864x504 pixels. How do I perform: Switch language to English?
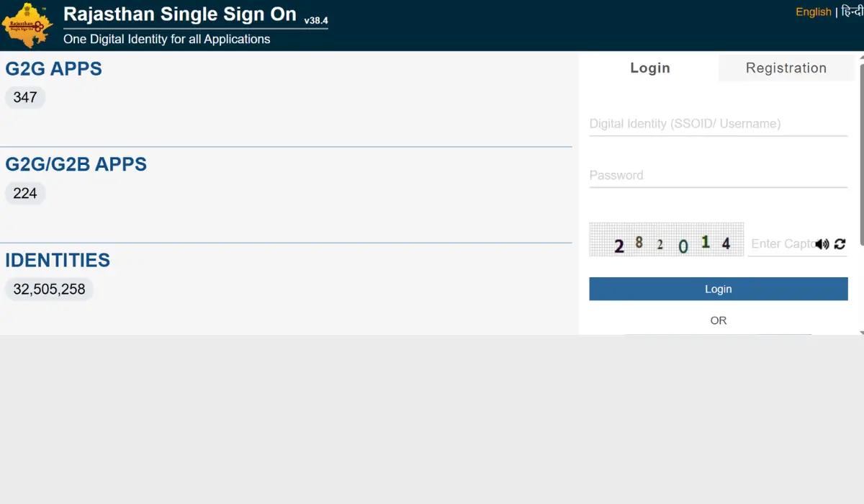pos(813,12)
